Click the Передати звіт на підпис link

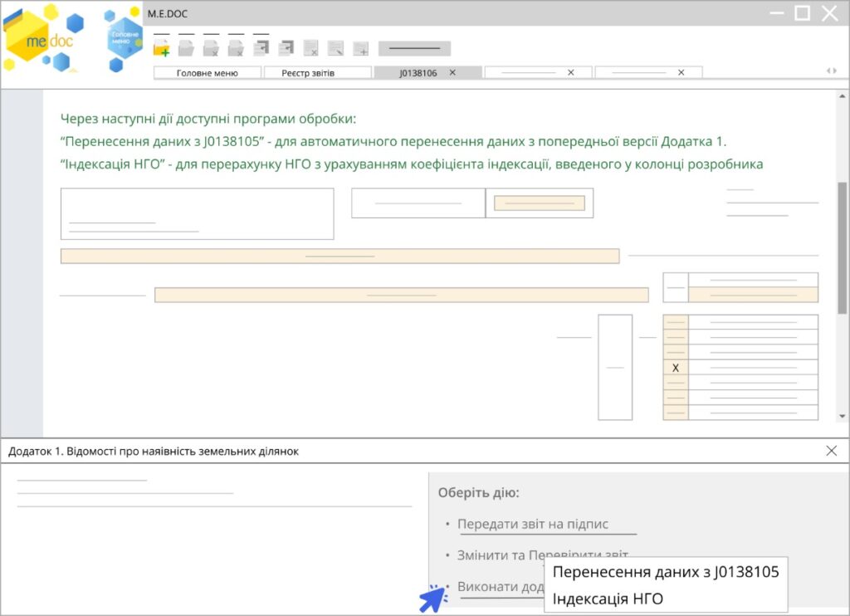coord(533,525)
